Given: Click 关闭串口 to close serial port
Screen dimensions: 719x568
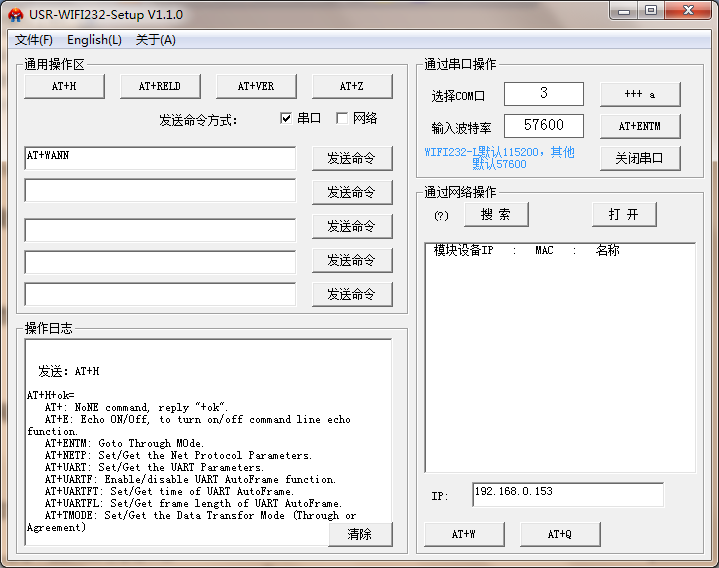Looking at the screenshot, I should coord(640,158).
